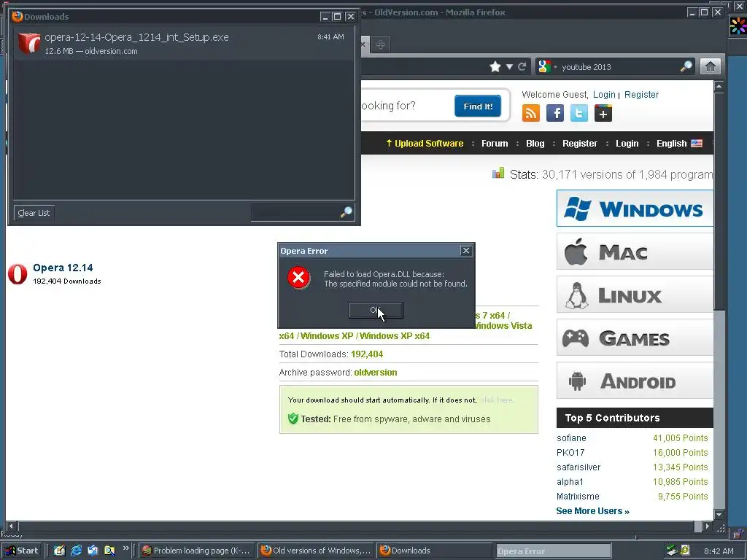The width and height of the screenshot is (747, 560).
Task: Open the bookmarks dropdown arrow beside the star
Action: pyautogui.click(x=509, y=66)
